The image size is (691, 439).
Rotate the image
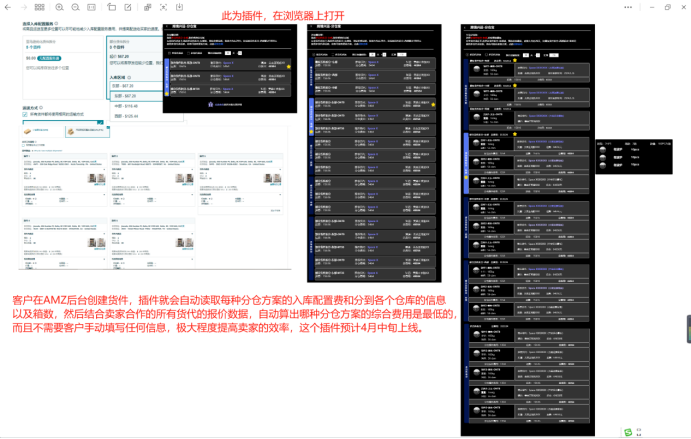pyautogui.click(x=111, y=7)
